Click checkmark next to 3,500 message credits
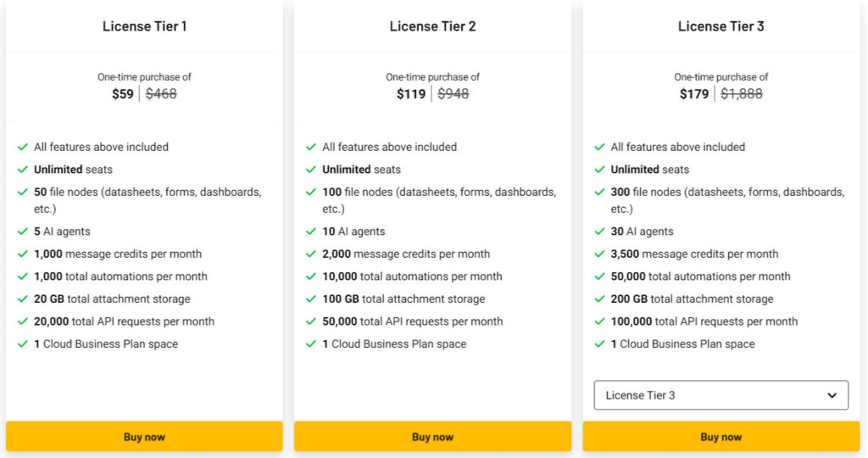The image size is (868, 458). pos(599,254)
